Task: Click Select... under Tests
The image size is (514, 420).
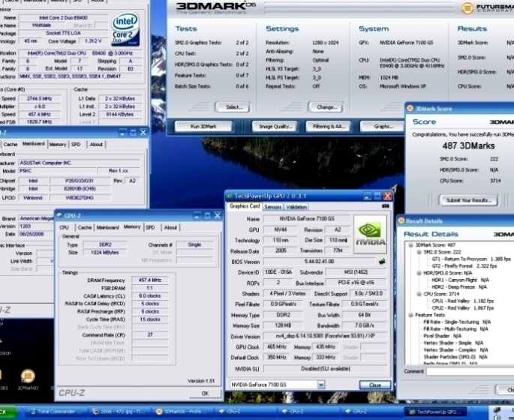Action: pyautogui.click(x=234, y=107)
